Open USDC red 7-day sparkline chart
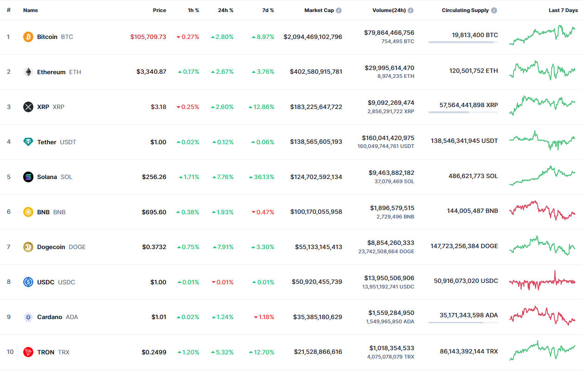Image resolution: width=588 pixels, height=372 pixels. click(543, 280)
